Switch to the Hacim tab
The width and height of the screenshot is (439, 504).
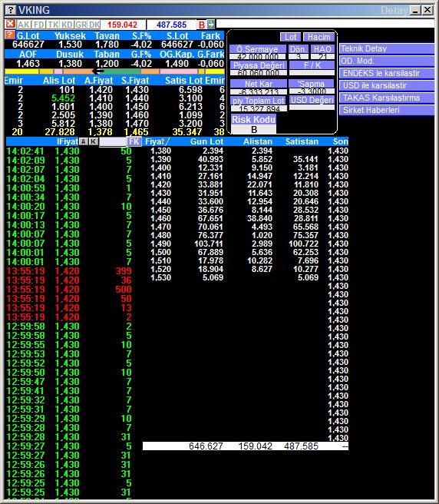point(319,37)
